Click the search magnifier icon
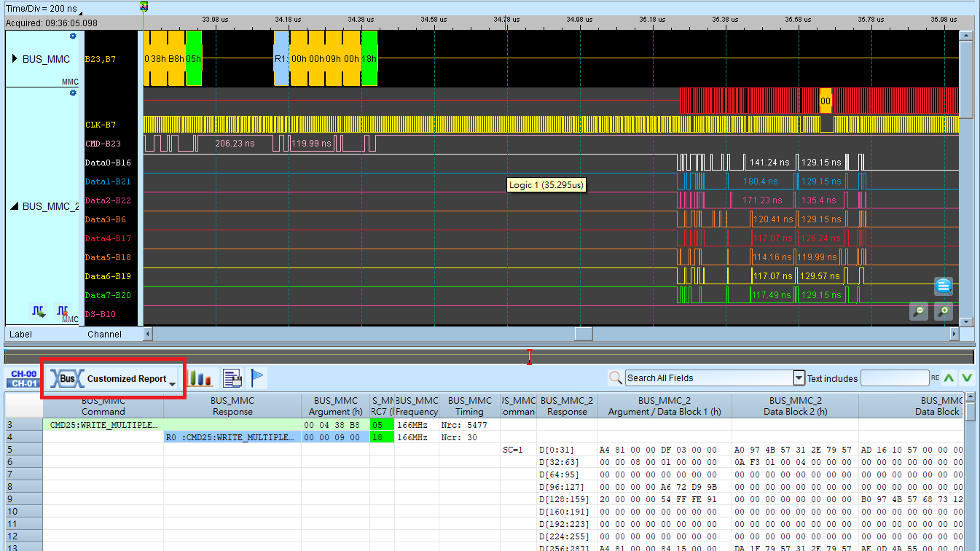The image size is (980, 551). (x=616, y=378)
